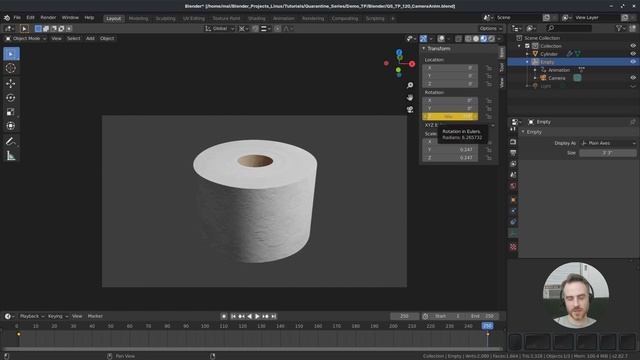Toggle X-ray mode in viewport header
Viewport: 640px width, 360px height.
pyautogui.click(x=458, y=39)
